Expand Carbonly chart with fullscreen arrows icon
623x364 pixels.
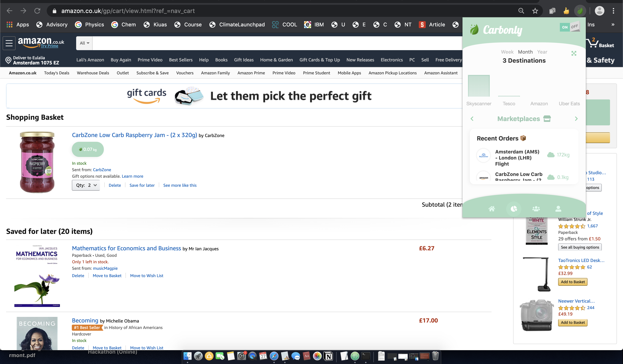coord(574,53)
